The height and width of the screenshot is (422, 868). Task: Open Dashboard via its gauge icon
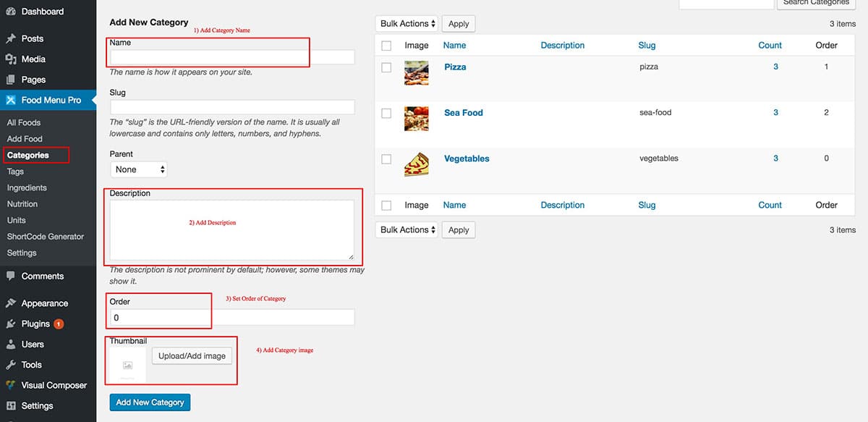click(11, 12)
